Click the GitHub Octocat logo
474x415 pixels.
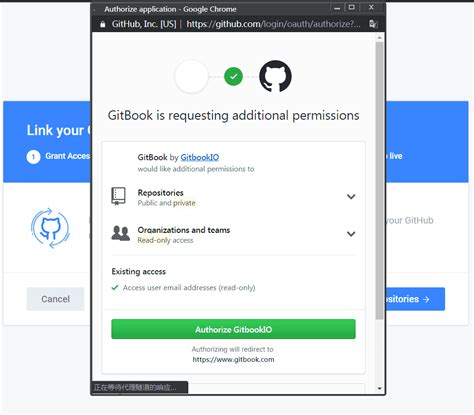275,76
